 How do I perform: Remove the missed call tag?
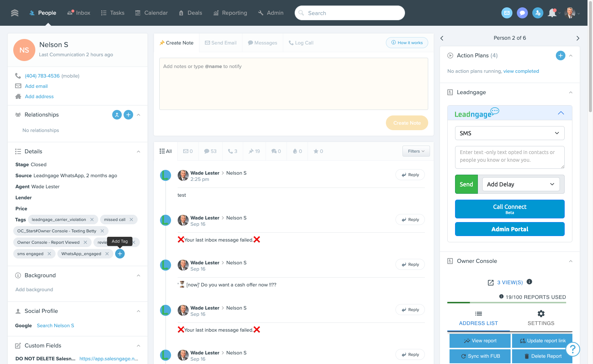point(131,220)
